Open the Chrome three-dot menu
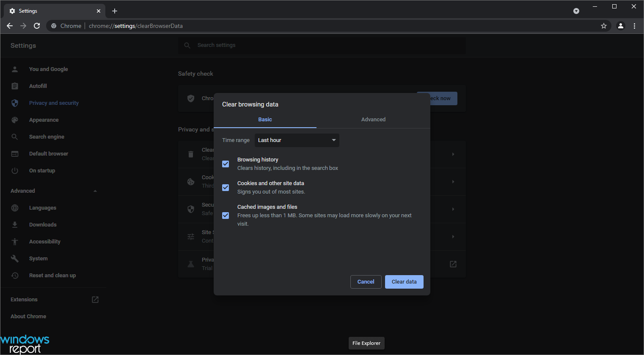The width and height of the screenshot is (644, 355). (x=634, y=26)
